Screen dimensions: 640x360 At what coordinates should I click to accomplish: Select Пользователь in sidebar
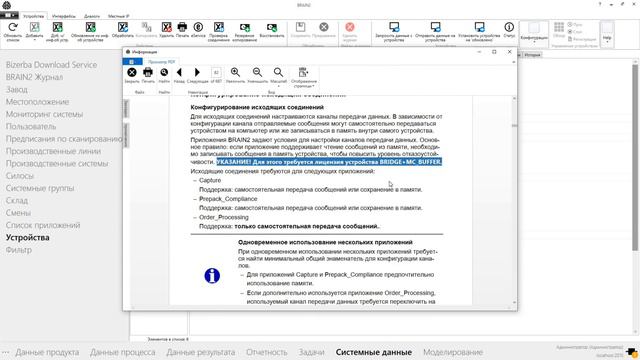pyautogui.click(x=31, y=127)
